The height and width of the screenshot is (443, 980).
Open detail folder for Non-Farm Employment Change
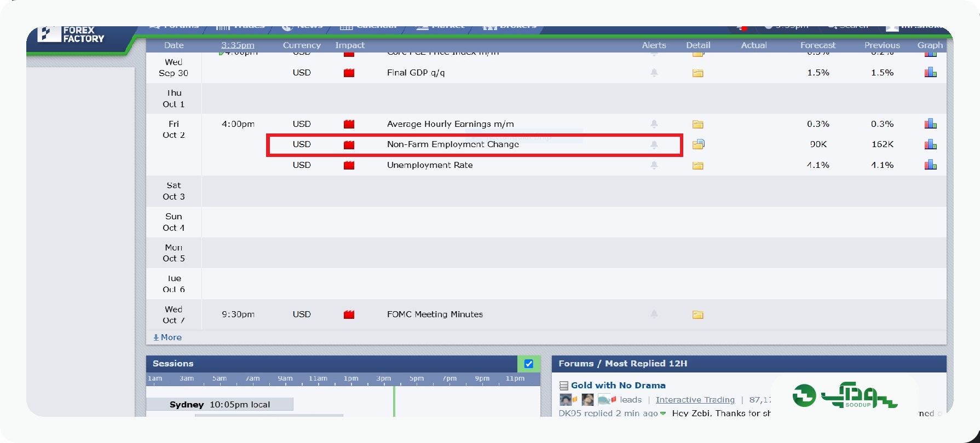pyautogui.click(x=698, y=144)
